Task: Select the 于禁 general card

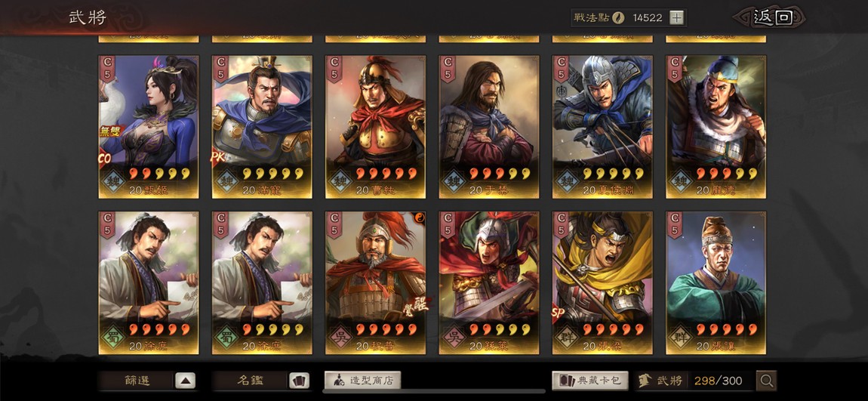Action: point(489,127)
